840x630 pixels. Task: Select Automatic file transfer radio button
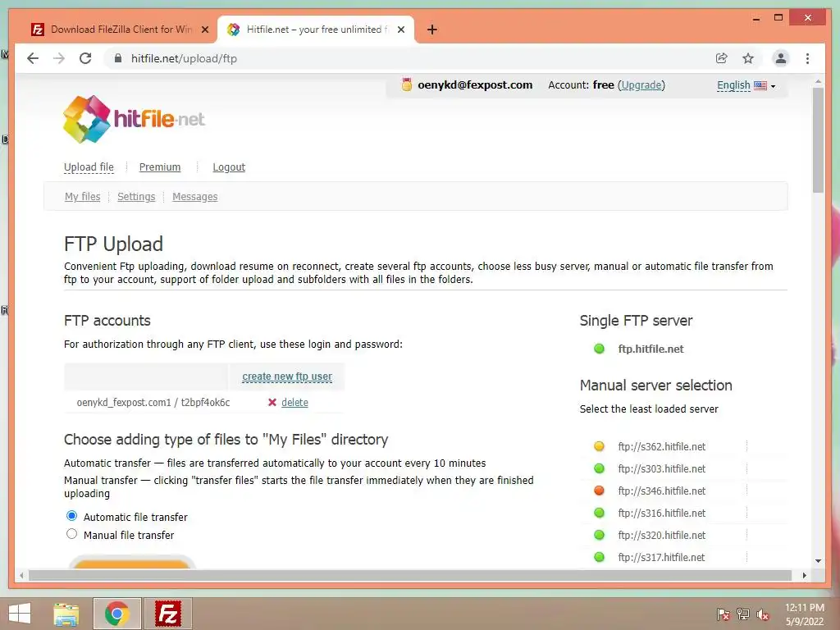coord(72,516)
